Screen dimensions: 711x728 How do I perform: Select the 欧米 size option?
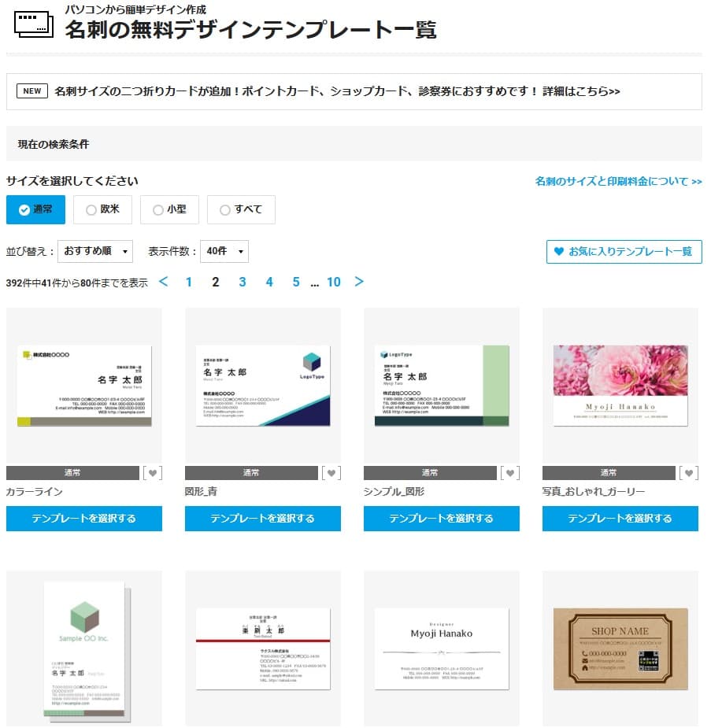click(102, 210)
